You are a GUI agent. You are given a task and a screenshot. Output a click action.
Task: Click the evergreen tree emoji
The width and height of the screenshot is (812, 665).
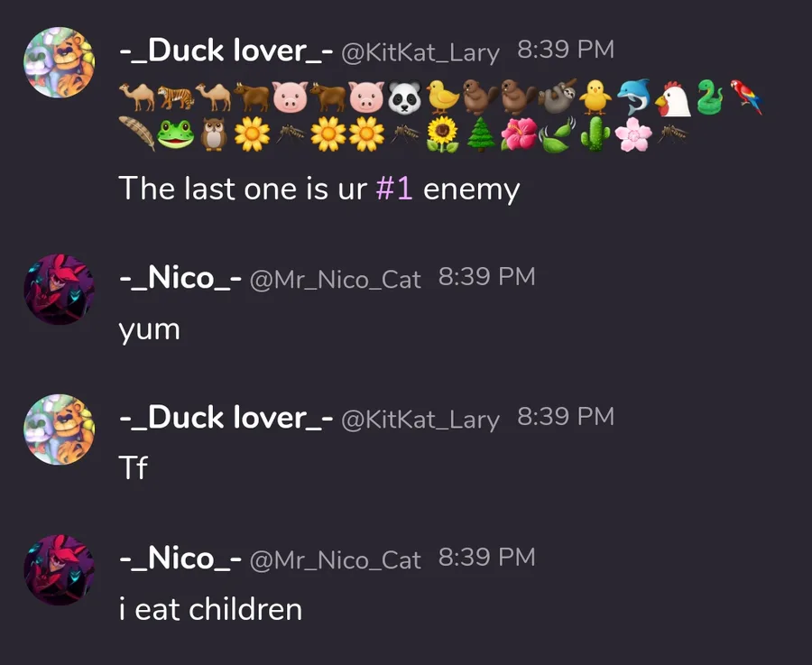click(481, 134)
